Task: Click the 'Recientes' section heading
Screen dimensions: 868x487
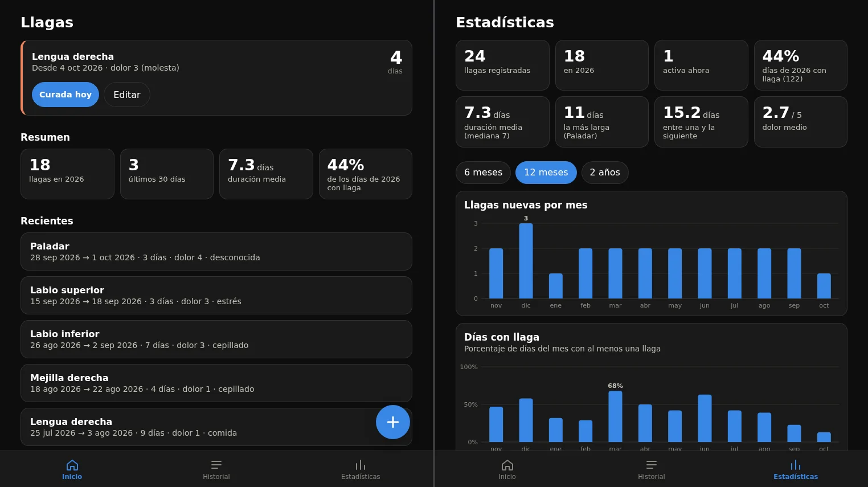Action: click(47, 221)
